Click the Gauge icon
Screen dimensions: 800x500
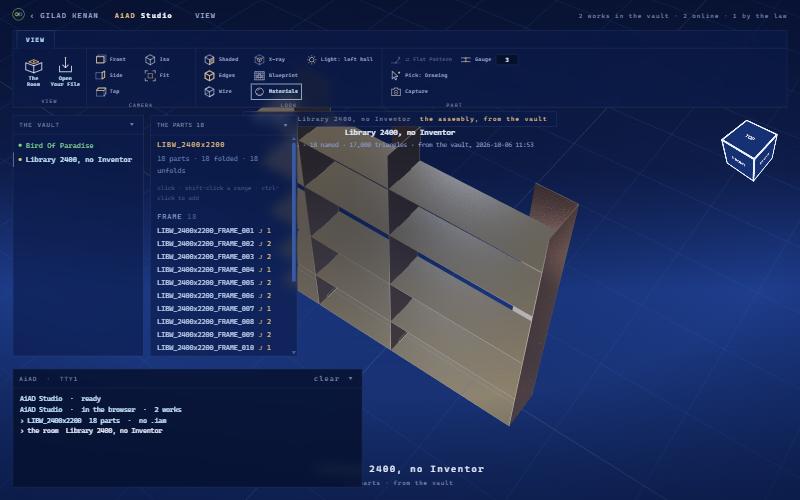(465, 60)
